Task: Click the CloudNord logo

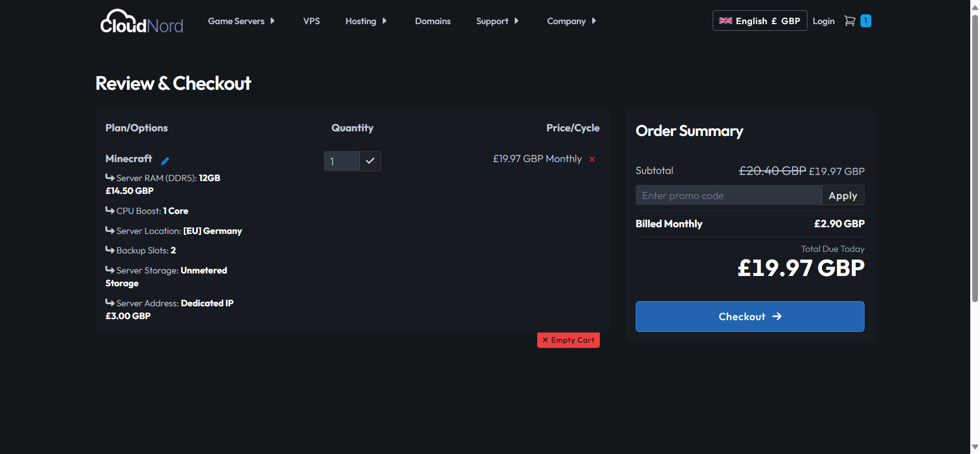Action: coord(142,22)
